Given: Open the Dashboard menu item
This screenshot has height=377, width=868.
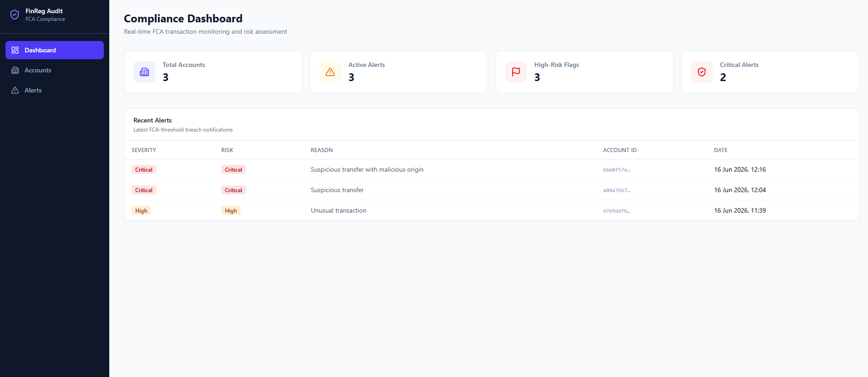Looking at the screenshot, I should [x=55, y=50].
